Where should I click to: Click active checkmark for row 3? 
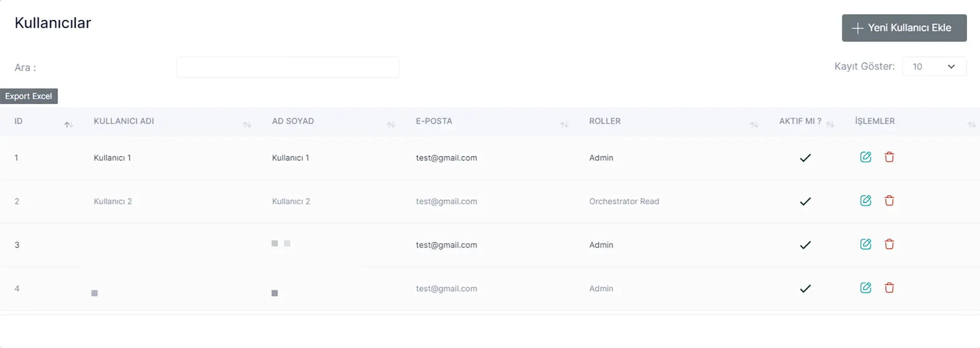click(805, 245)
